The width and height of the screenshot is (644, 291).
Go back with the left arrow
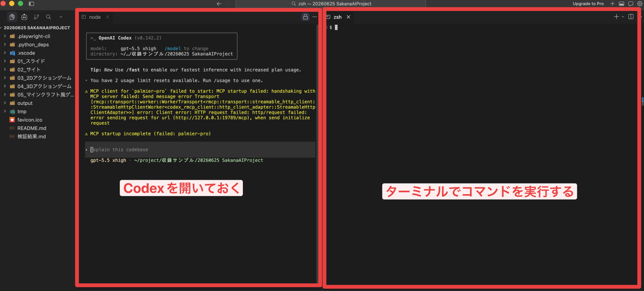[219, 4]
